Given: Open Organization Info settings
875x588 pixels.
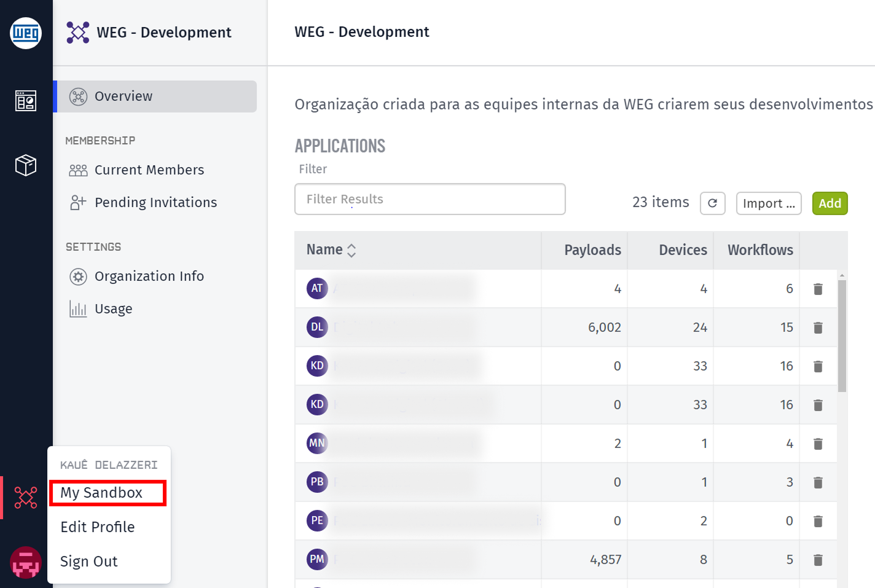Looking at the screenshot, I should 149,276.
